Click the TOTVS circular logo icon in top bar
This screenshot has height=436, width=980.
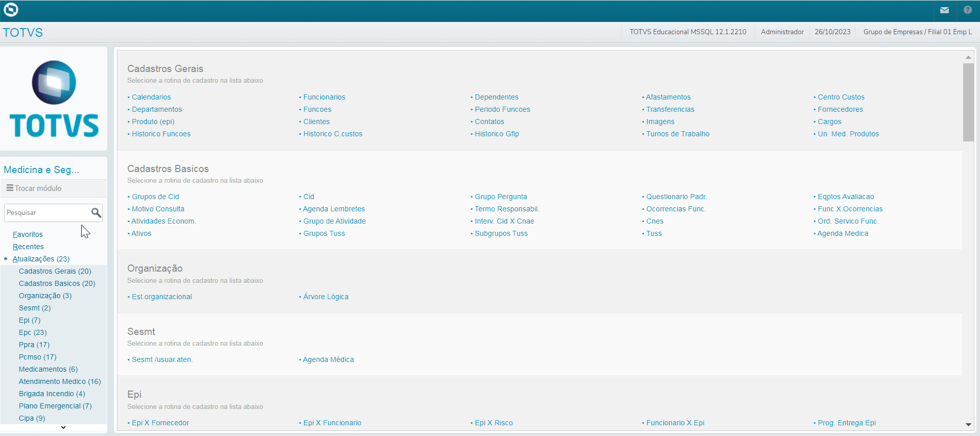11,10
